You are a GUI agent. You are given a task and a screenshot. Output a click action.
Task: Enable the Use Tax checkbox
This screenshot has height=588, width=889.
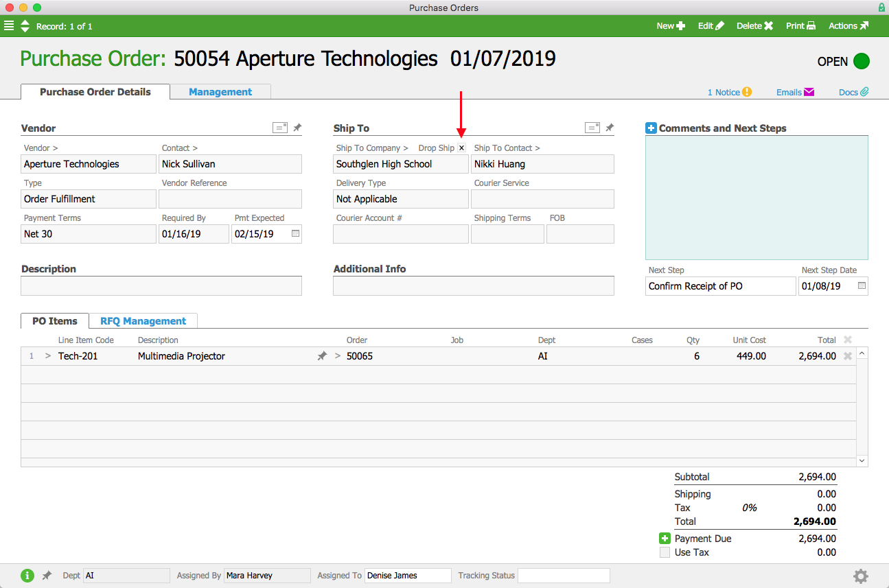click(665, 552)
